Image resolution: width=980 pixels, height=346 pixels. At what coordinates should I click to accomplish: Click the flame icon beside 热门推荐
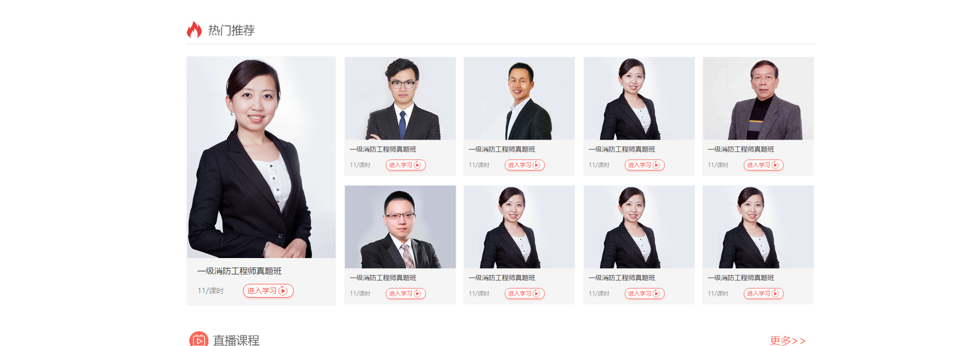[x=194, y=29]
